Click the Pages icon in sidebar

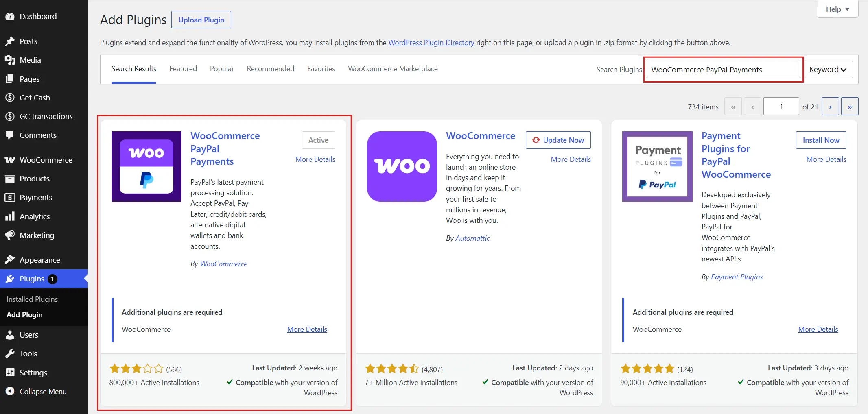[x=10, y=79]
